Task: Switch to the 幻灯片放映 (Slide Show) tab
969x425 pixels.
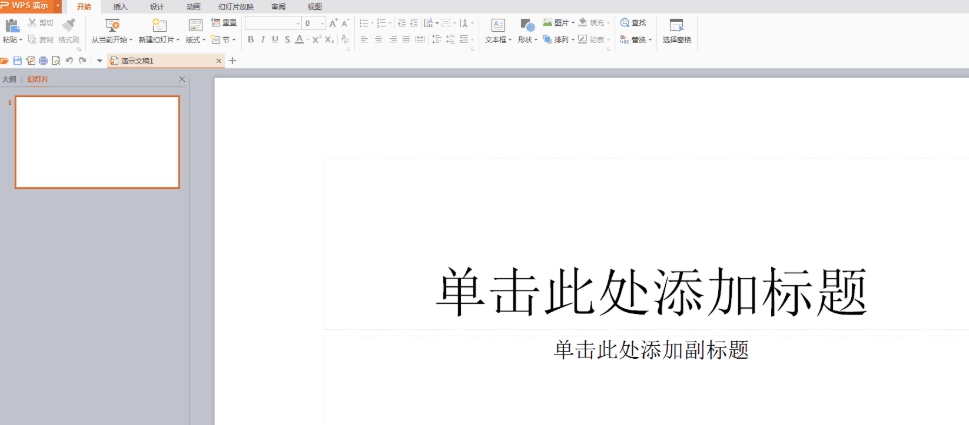Action: tap(236, 7)
